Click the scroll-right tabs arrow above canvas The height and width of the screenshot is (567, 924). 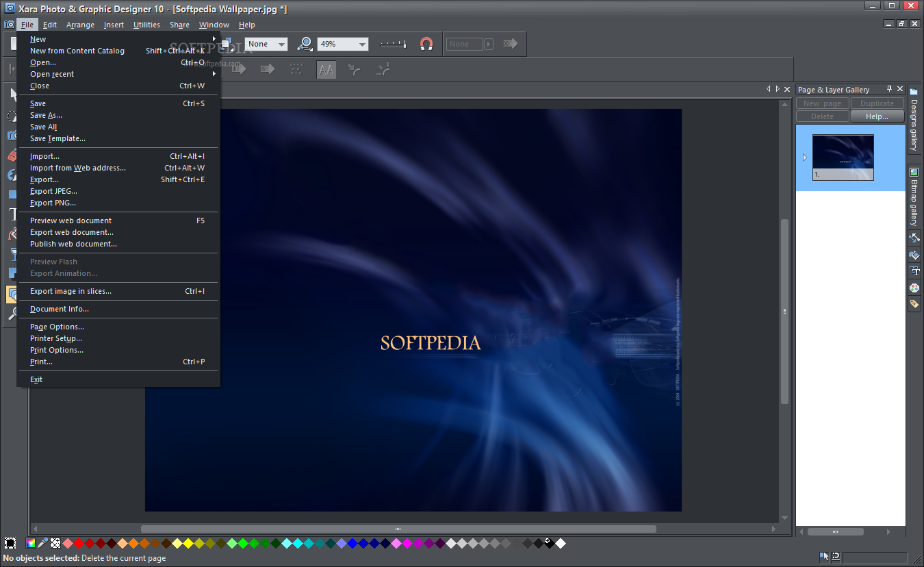[x=777, y=89]
